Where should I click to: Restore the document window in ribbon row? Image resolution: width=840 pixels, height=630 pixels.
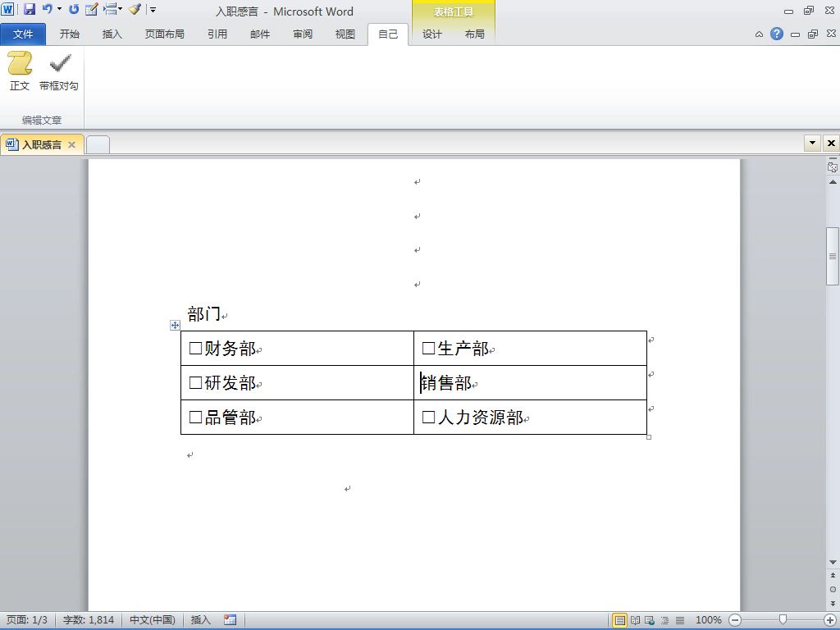click(813, 34)
